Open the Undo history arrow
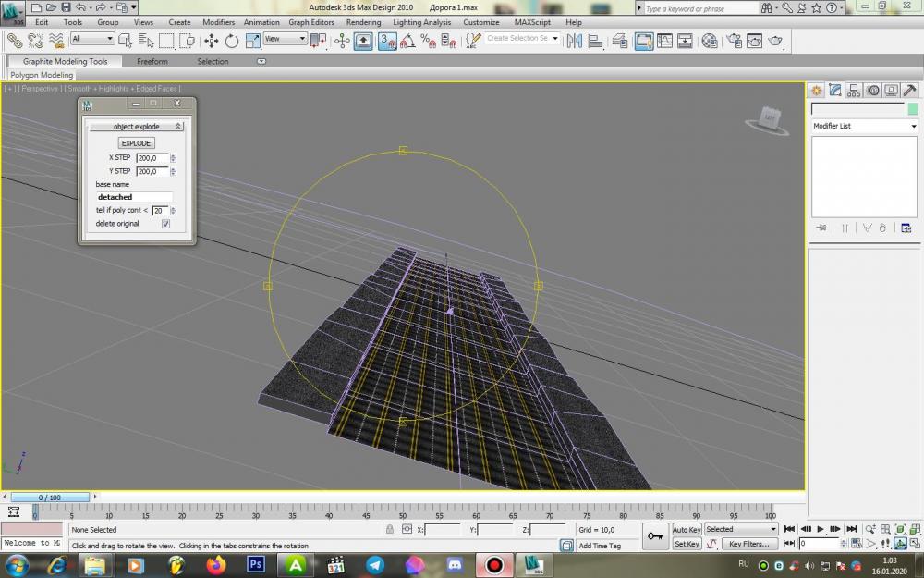 coord(91,7)
